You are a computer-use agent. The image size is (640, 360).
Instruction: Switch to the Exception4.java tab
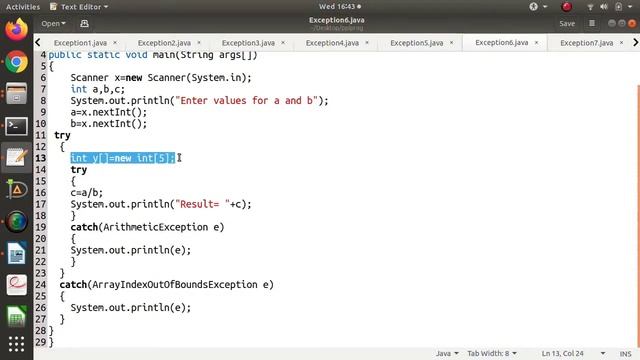pos(332,43)
